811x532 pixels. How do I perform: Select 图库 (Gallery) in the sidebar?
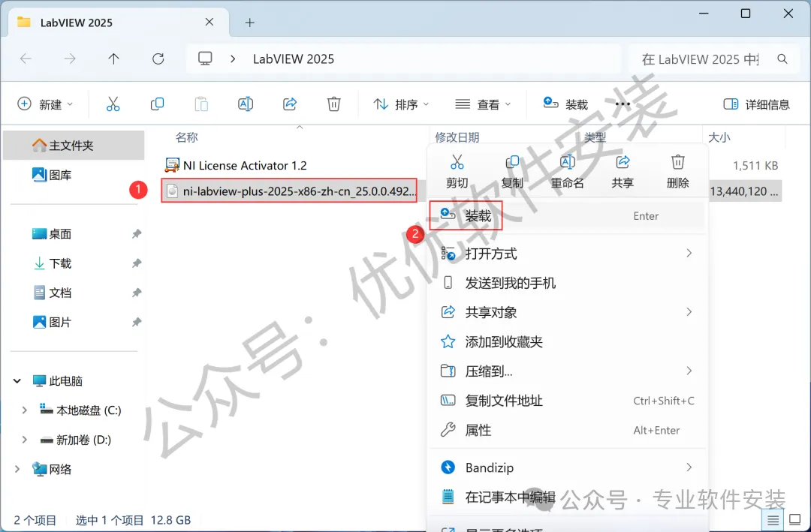(52, 175)
